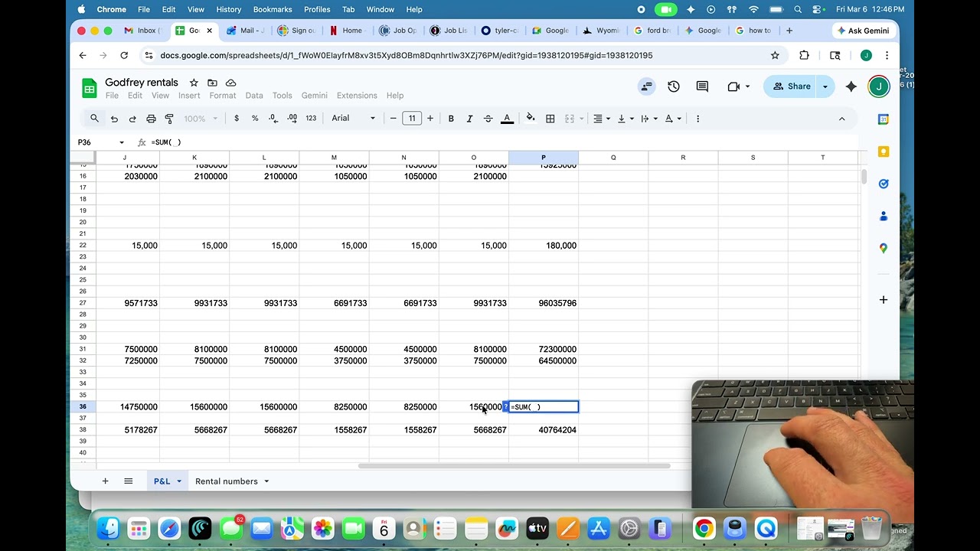The height and width of the screenshot is (551, 980).
Task: Open Contacts side panel
Action: click(x=884, y=216)
